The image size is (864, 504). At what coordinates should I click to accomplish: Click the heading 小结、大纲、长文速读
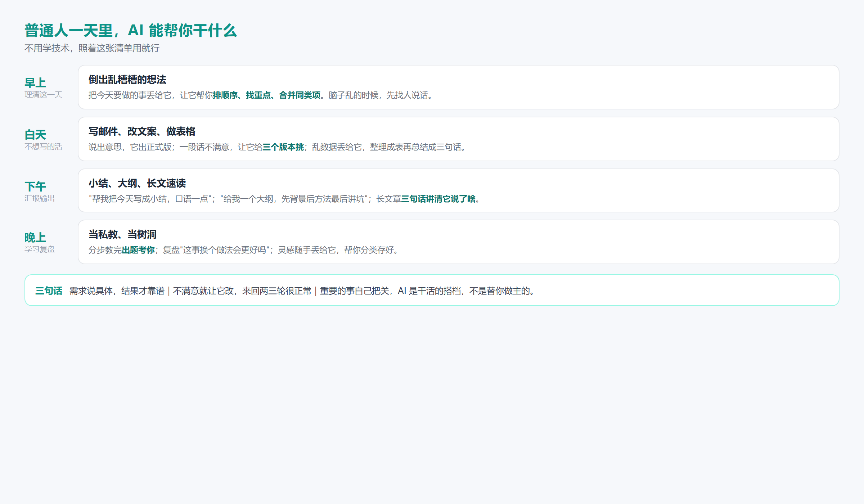(137, 183)
